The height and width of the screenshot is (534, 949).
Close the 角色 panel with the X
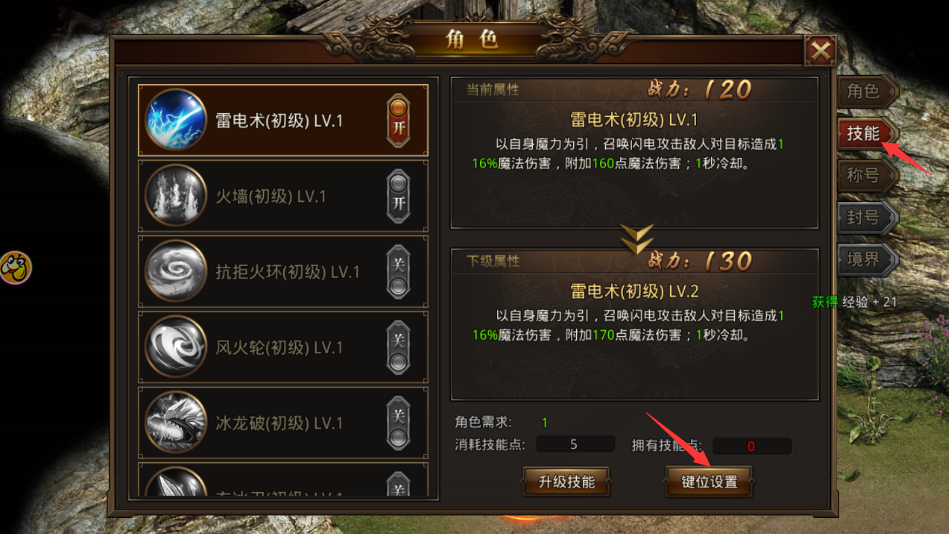[820, 51]
